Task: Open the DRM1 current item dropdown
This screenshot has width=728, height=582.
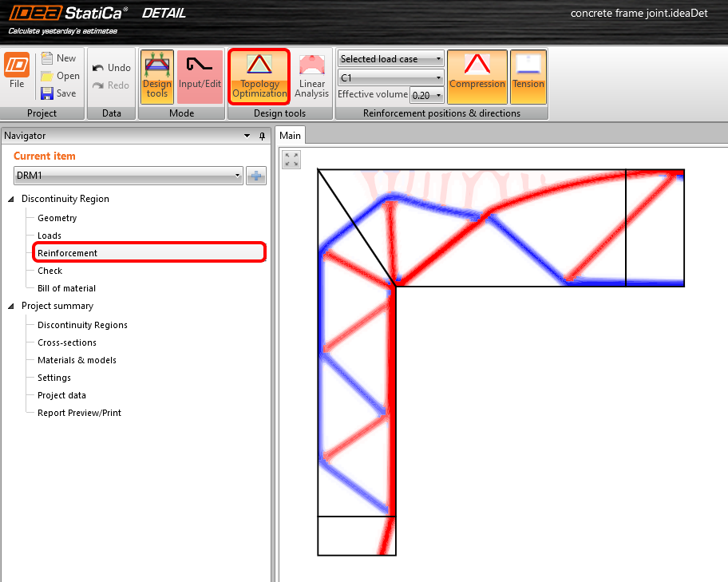Action: click(x=237, y=176)
